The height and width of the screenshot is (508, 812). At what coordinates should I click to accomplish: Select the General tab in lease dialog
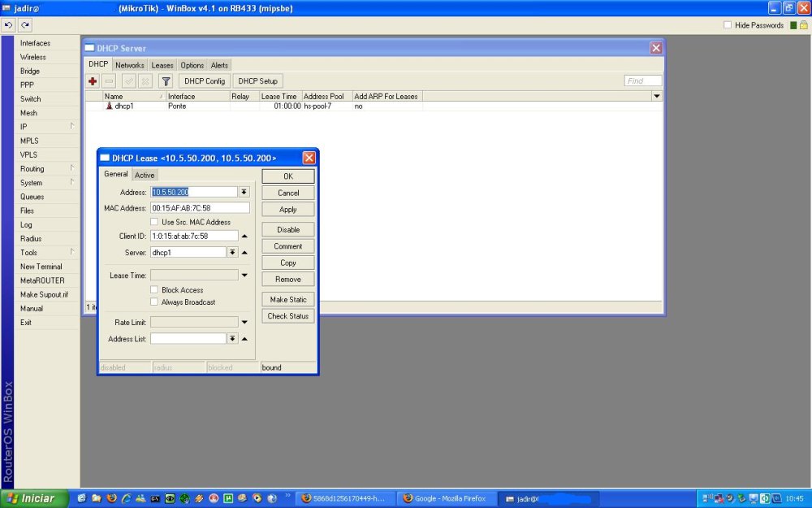pos(115,174)
